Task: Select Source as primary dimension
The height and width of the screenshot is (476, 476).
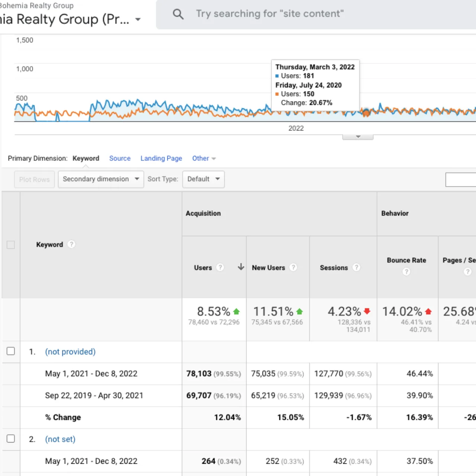Action: (120, 158)
